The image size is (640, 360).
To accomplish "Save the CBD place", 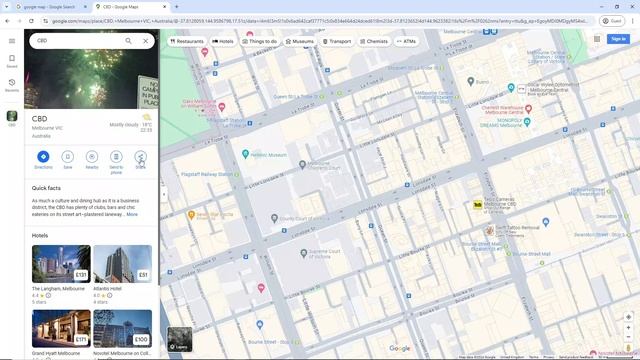I will pos(68,160).
